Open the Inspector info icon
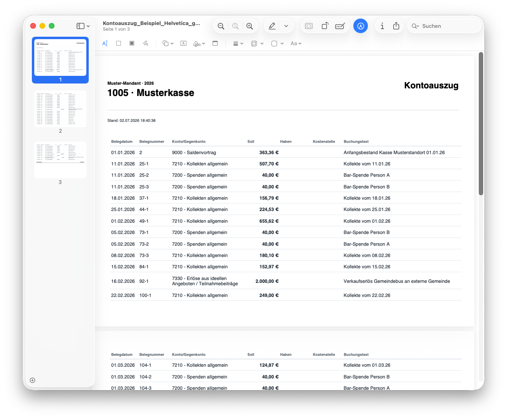Image resolution: width=507 pixels, height=420 pixels. coord(382,26)
